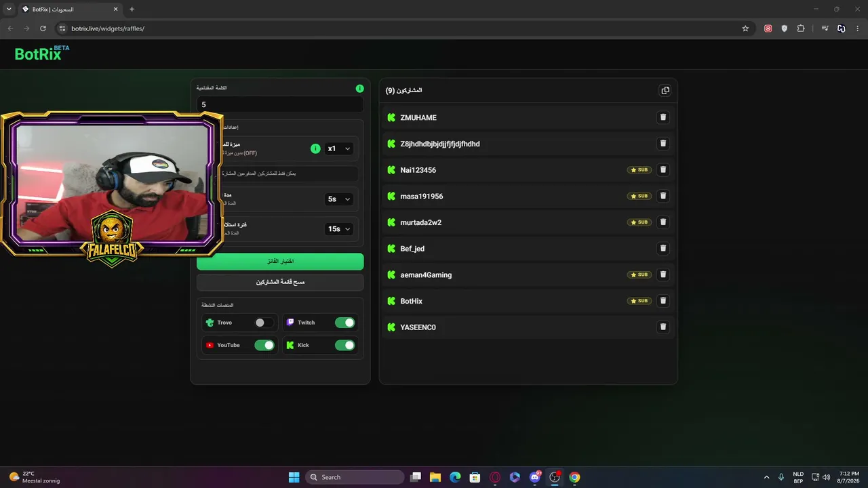The image size is (868, 488).
Task: Remove Bef_jed using trash icon
Action: 663,248
